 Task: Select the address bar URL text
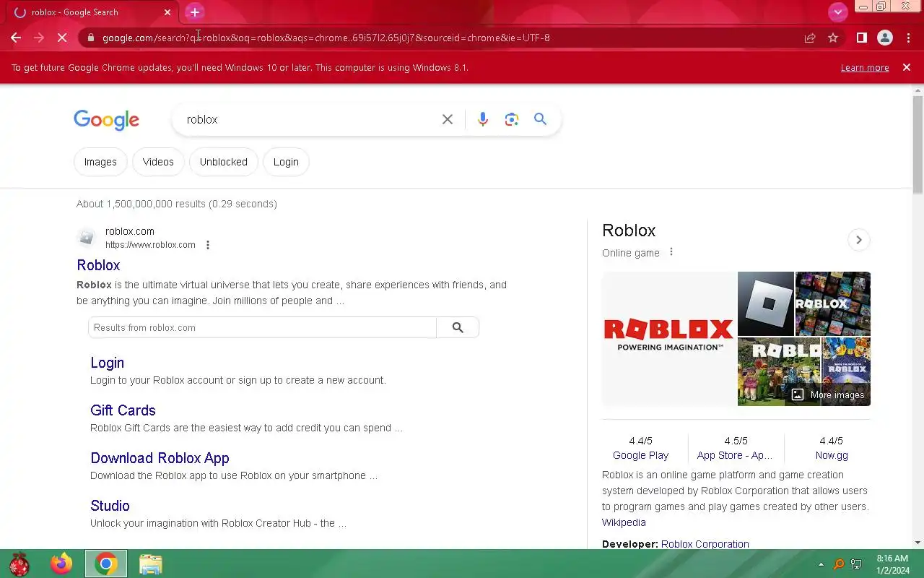tap(326, 38)
